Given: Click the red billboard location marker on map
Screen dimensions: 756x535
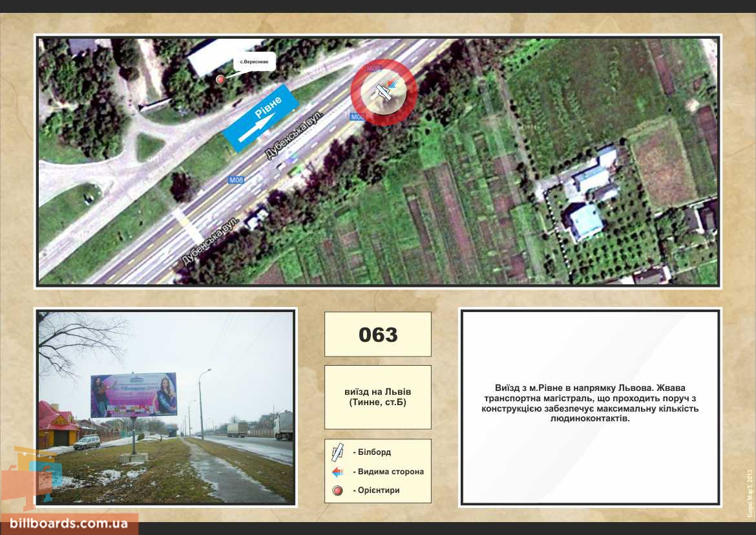Looking at the screenshot, I should coord(384,92).
